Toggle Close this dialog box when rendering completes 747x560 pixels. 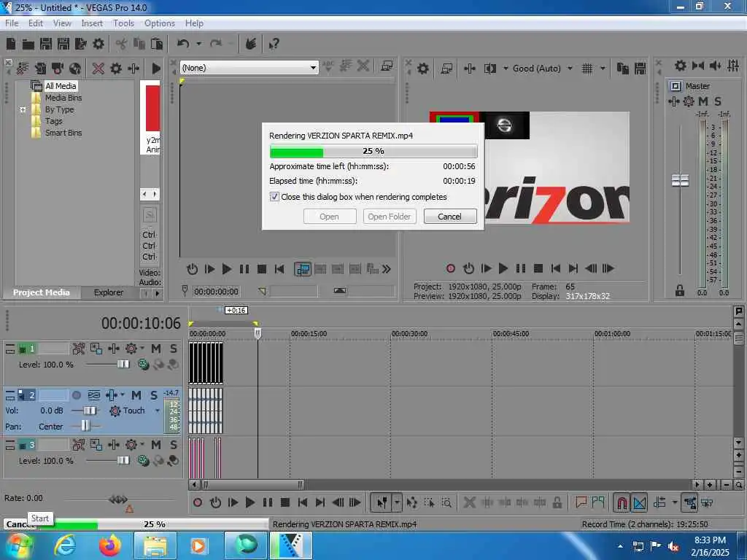[274, 197]
